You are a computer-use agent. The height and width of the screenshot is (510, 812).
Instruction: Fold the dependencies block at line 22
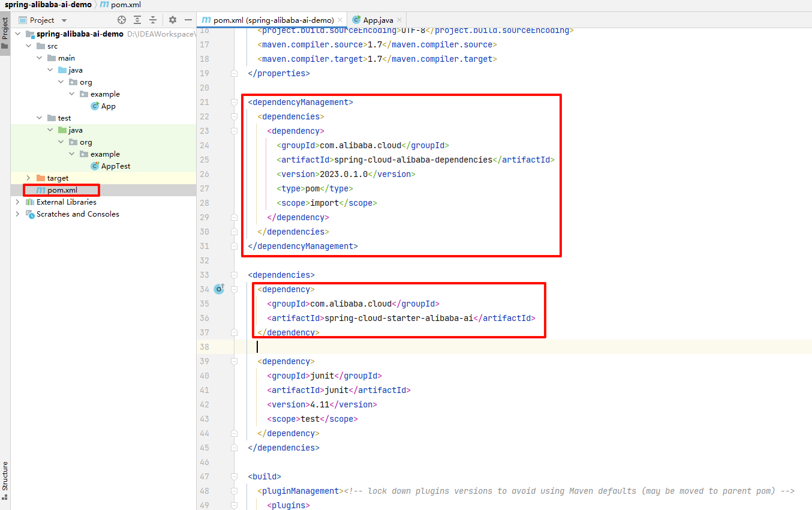click(x=234, y=116)
